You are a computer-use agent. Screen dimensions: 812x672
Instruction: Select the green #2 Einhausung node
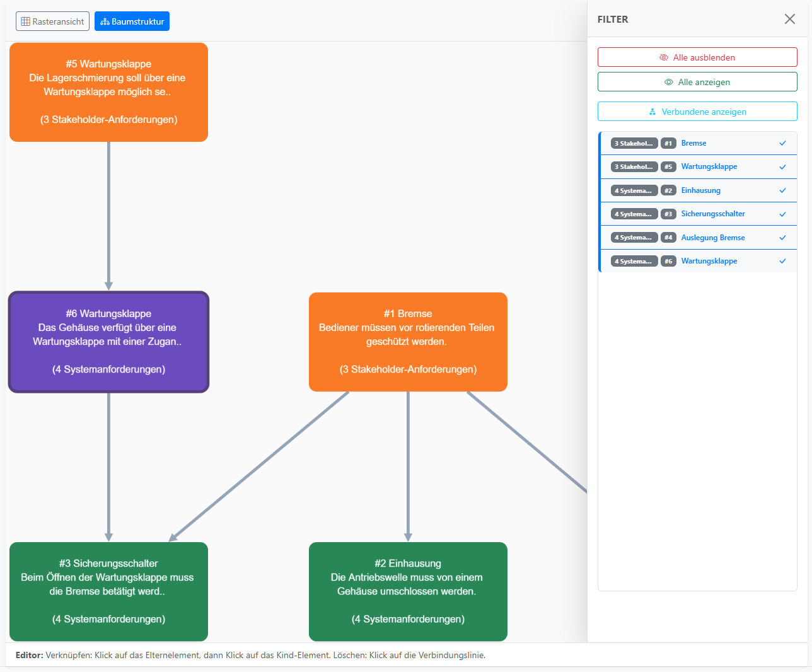[408, 591]
